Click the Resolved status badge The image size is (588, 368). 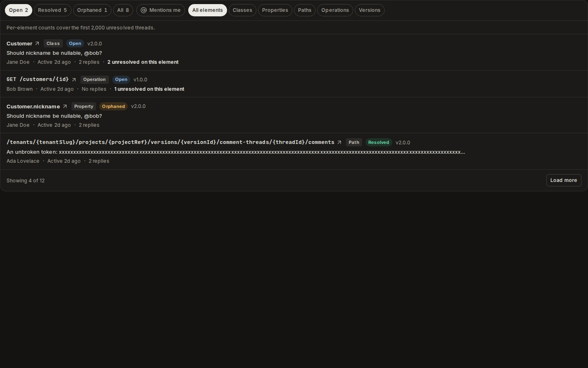pyautogui.click(x=379, y=142)
